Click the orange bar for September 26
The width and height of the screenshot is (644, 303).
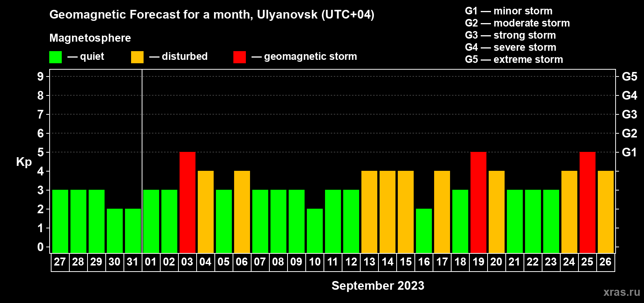point(606,212)
